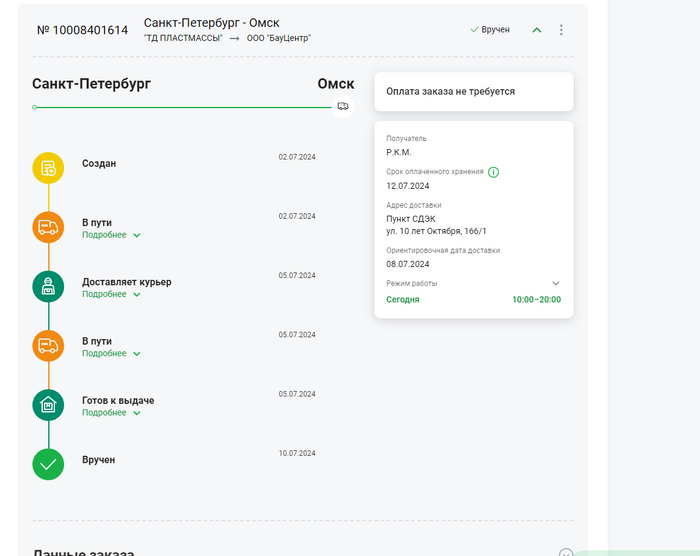The width and height of the screenshot is (700, 556).
Task: Click the orange truck icon above "Доставляет курьер"
Action: point(48,227)
